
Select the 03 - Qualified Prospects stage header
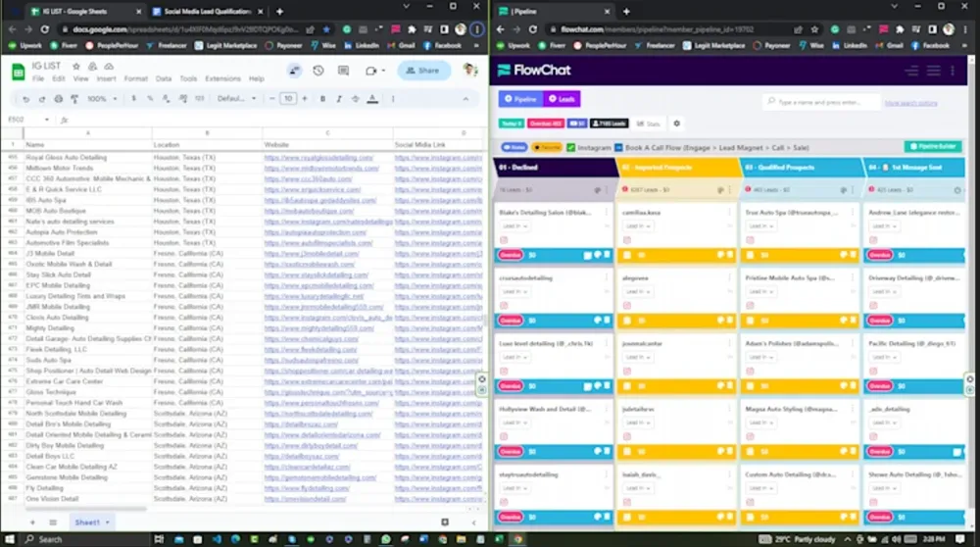pos(800,168)
